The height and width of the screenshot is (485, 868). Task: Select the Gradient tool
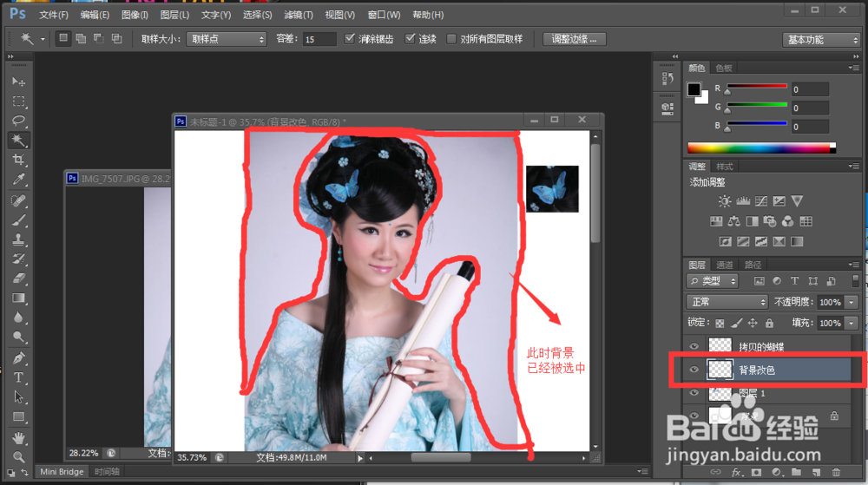18,298
